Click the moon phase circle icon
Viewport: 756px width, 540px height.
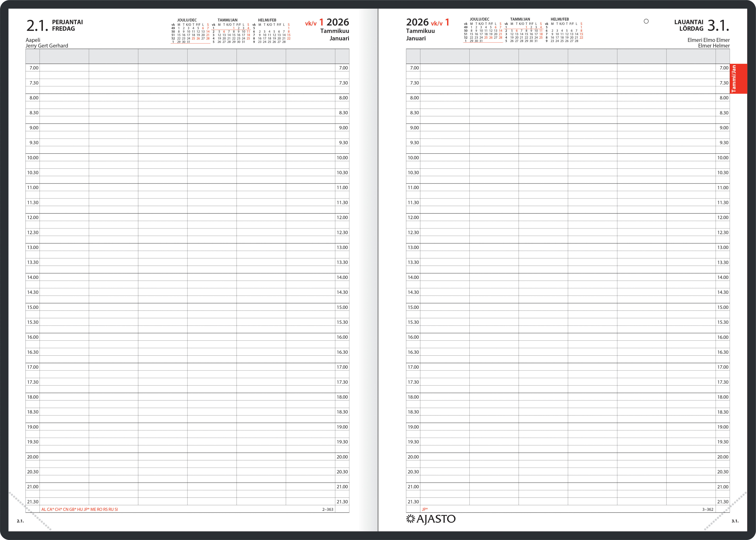[646, 21]
